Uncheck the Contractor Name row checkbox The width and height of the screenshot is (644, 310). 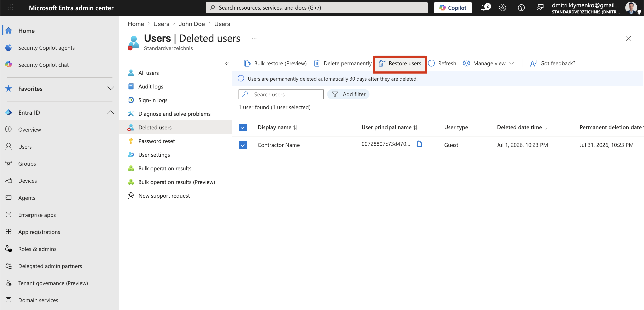click(243, 145)
